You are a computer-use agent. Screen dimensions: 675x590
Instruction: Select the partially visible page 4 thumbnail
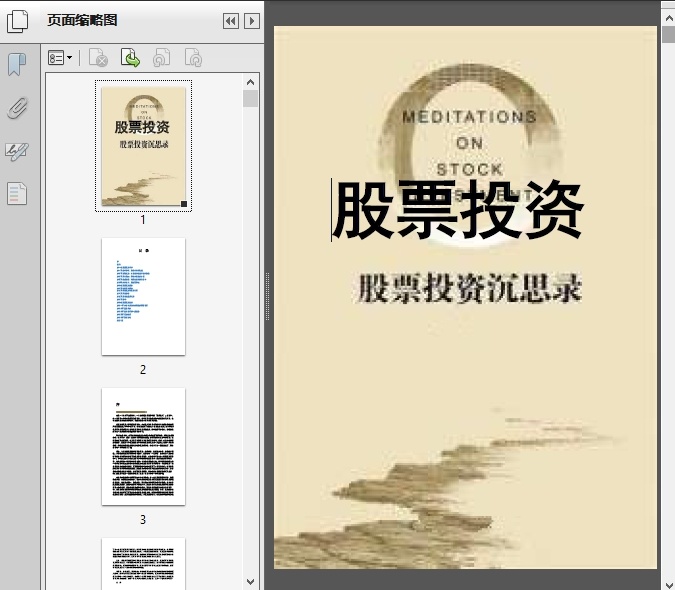pyautogui.click(x=143, y=564)
